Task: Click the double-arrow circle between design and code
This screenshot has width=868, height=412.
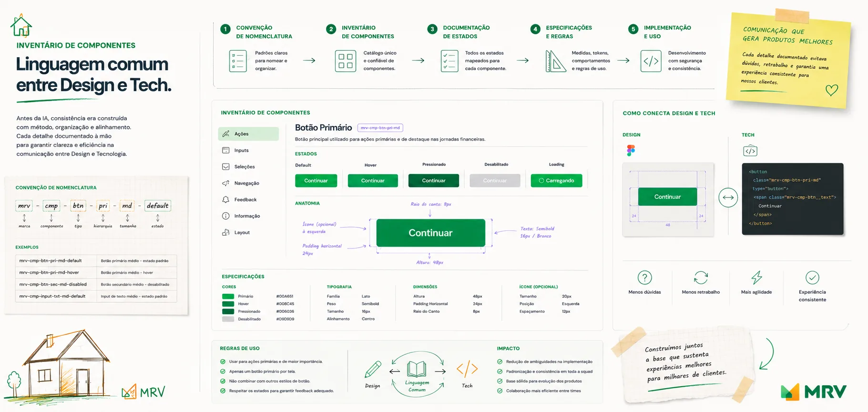Action: 728,197
